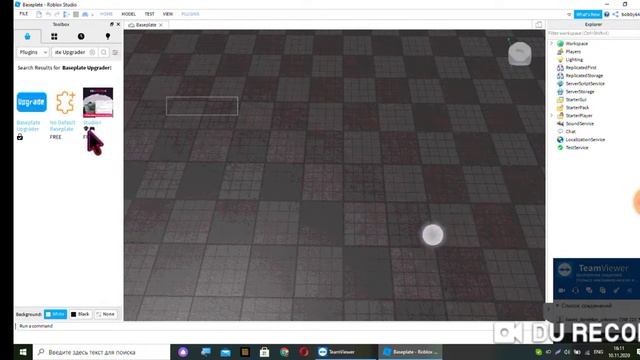Open the Baseplate Upgrader plugin link

coord(28,126)
